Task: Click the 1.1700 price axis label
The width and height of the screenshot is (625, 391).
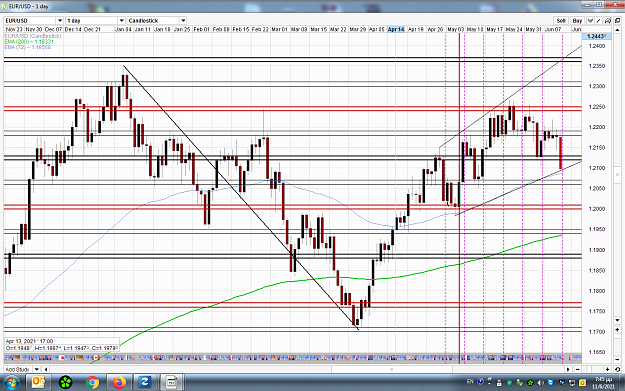Action: (x=597, y=332)
